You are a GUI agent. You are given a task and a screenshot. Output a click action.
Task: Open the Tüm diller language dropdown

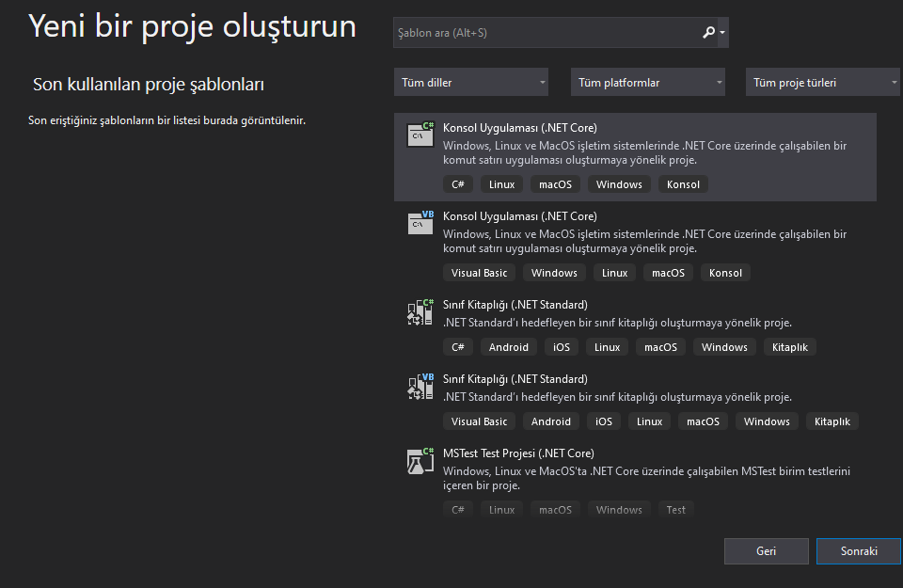pyautogui.click(x=471, y=83)
